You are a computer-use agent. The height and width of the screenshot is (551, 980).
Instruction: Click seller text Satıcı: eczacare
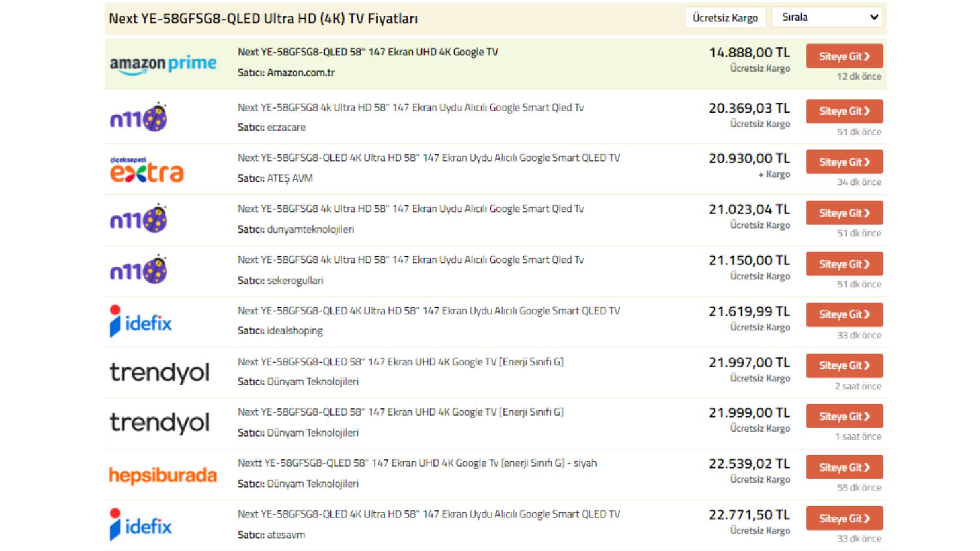coord(272,128)
